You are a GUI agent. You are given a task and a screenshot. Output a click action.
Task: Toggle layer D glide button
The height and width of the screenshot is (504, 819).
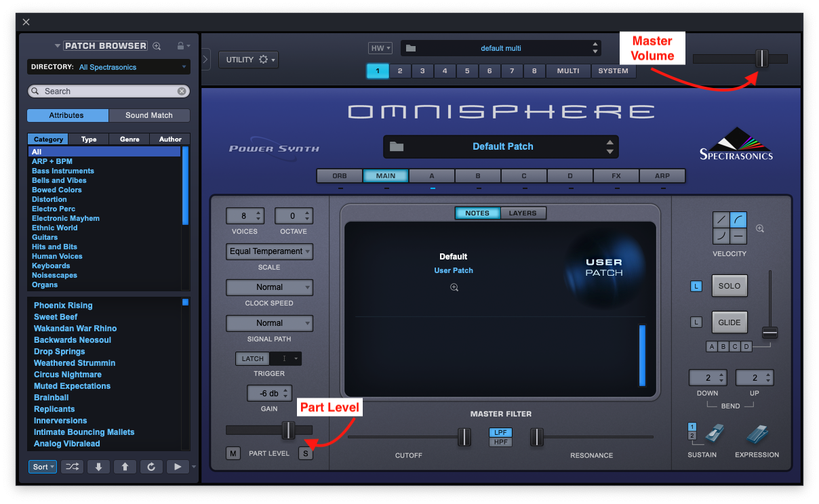(x=746, y=347)
